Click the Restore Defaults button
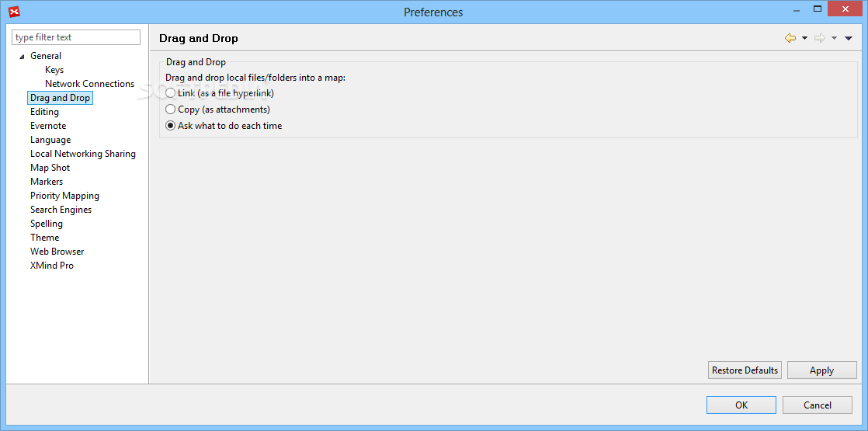 pyautogui.click(x=745, y=370)
